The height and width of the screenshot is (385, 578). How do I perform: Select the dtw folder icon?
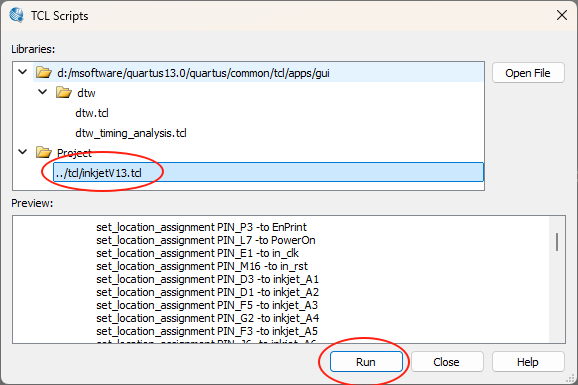pyautogui.click(x=64, y=92)
